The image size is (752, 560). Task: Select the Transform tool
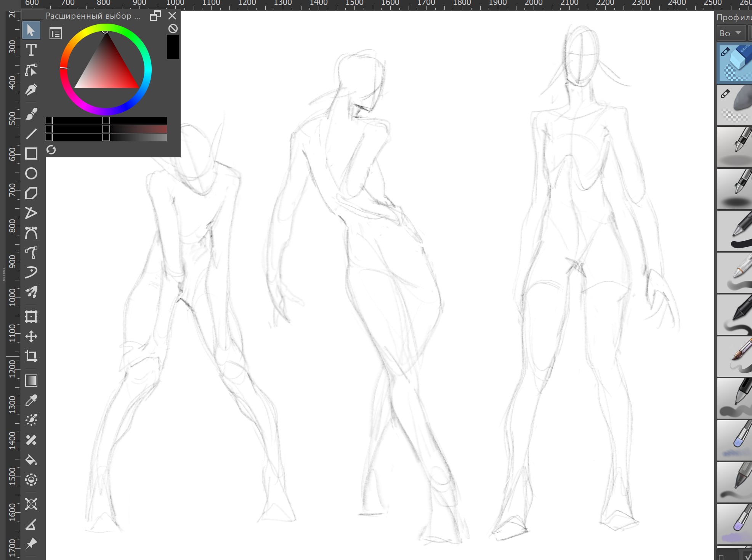(x=31, y=317)
